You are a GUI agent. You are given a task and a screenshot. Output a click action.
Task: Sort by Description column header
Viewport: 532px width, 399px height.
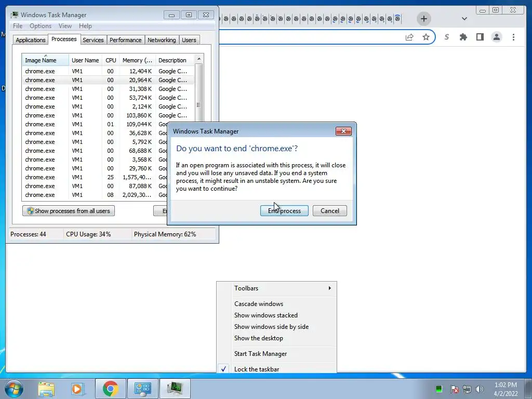click(x=175, y=60)
